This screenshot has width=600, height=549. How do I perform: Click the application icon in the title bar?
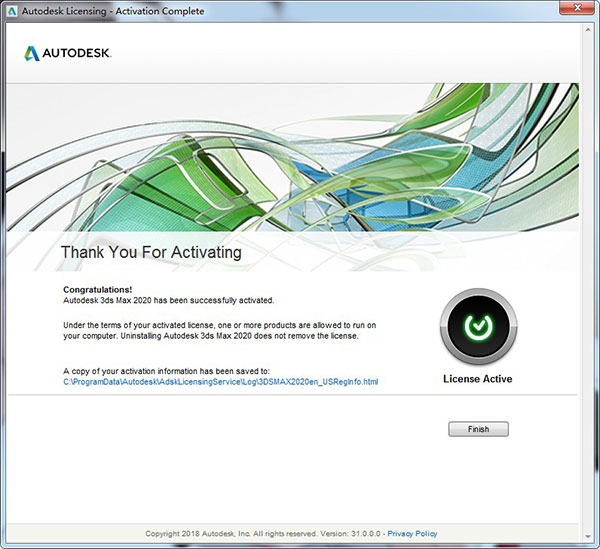pos(11,11)
